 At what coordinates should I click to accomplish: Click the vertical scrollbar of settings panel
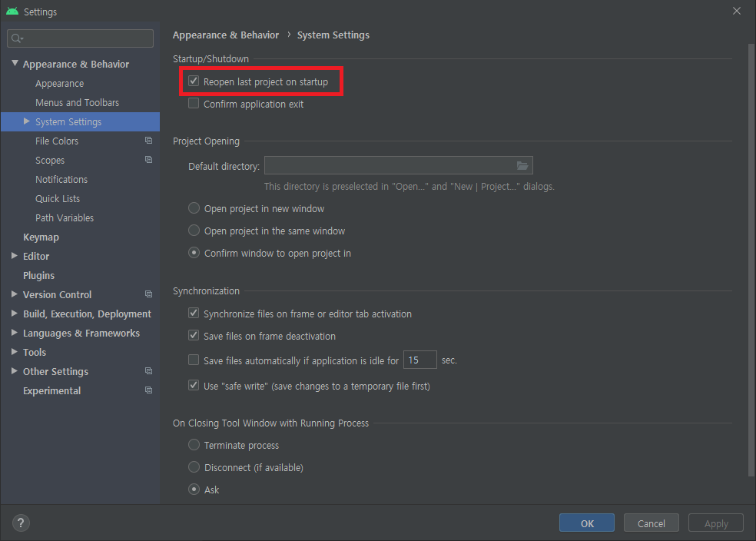[x=751, y=261]
